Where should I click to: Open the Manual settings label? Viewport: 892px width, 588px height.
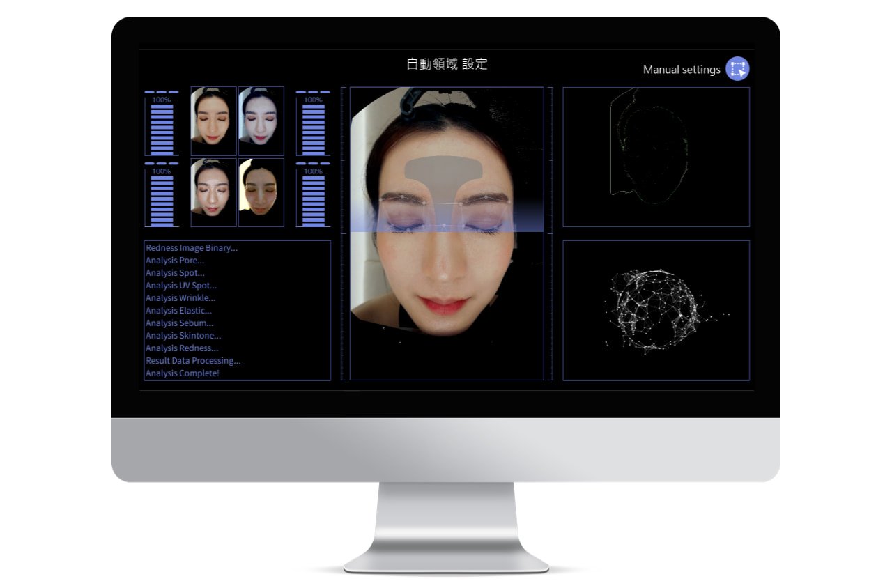click(x=682, y=70)
